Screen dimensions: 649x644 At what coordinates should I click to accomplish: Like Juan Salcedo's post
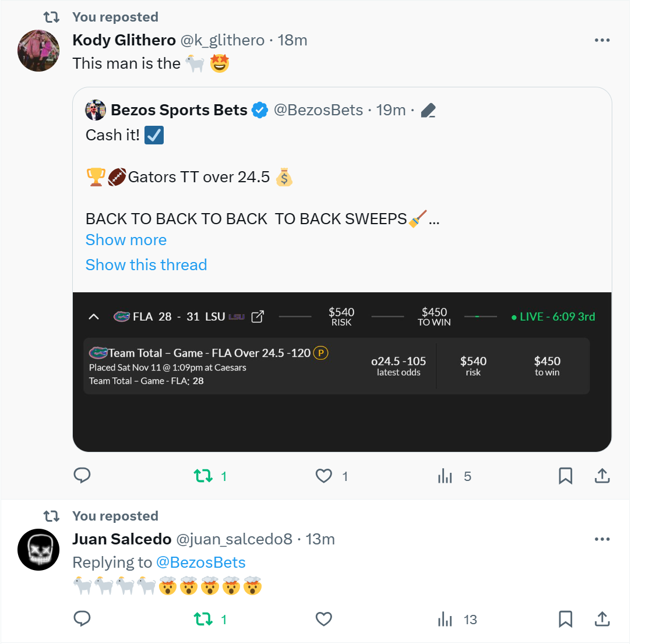(x=324, y=619)
